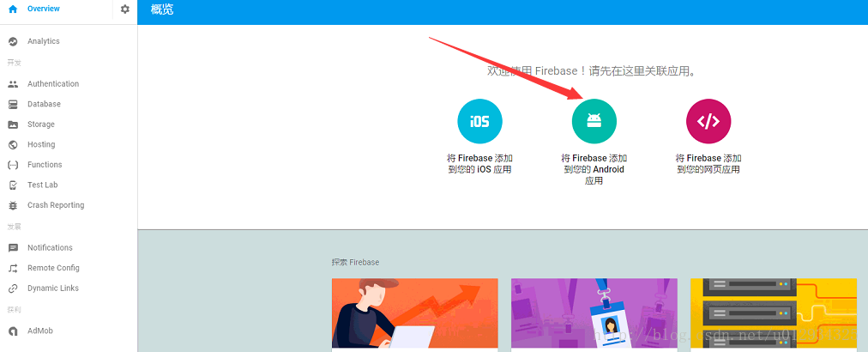Click the '探索 Firebase' heading
Viewport: 868px width, 352px height.
click(x=355, y=262)
